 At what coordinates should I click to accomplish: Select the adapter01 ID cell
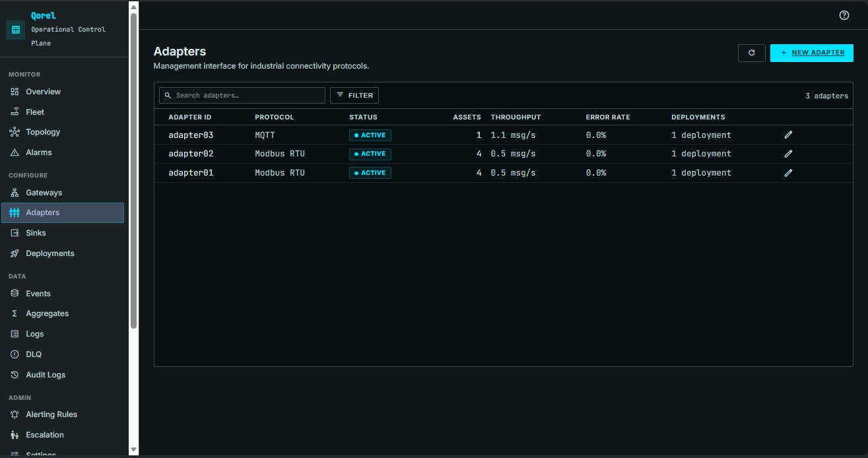coord(191,173)
